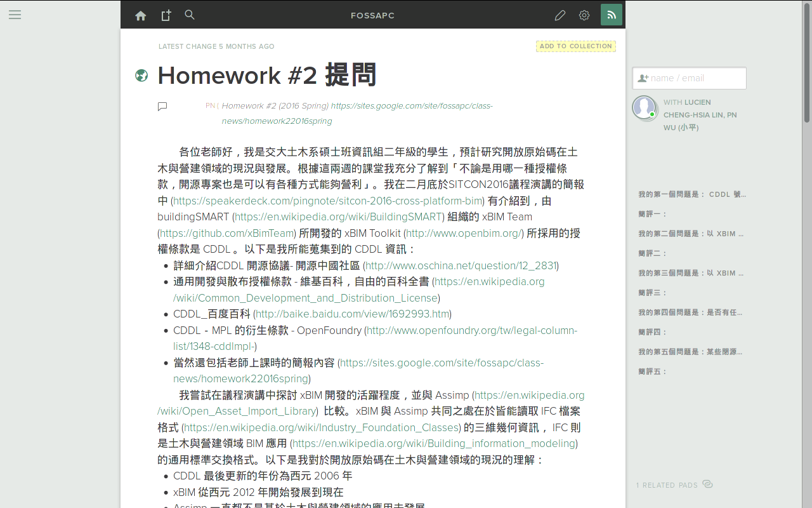Open the openfoundry.org legal-column link
This screenshot has height=508, width=812.
pyautogui.click(x=375, y=338)
